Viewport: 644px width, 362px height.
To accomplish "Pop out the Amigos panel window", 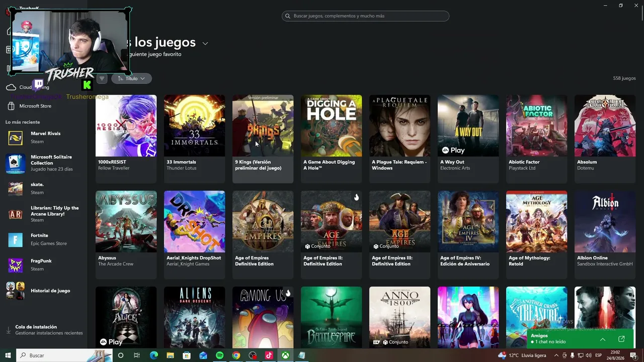I will 621,339.
